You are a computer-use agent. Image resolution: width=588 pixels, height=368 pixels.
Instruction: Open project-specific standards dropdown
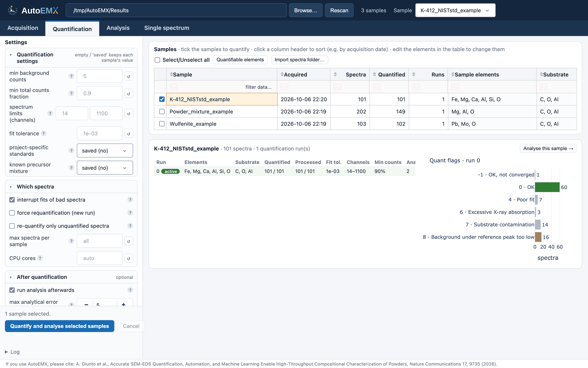105,151
